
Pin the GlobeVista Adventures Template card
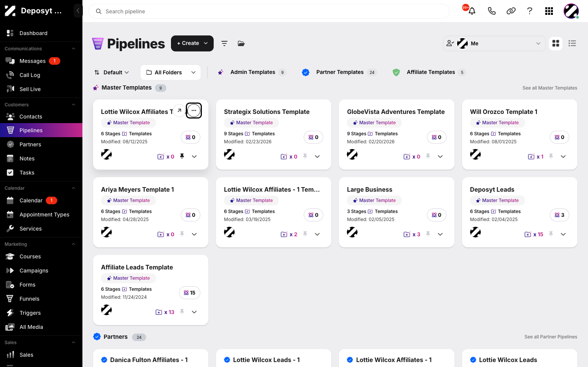point(428,156)
